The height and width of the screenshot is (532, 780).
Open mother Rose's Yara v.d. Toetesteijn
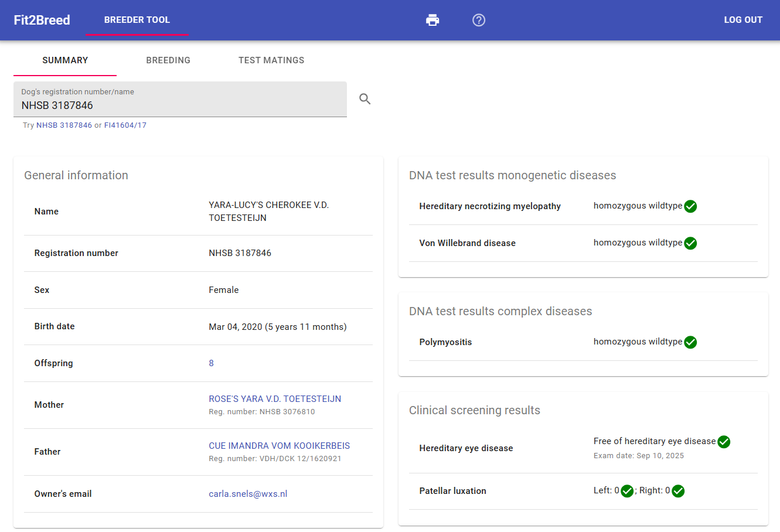point(275,399)
